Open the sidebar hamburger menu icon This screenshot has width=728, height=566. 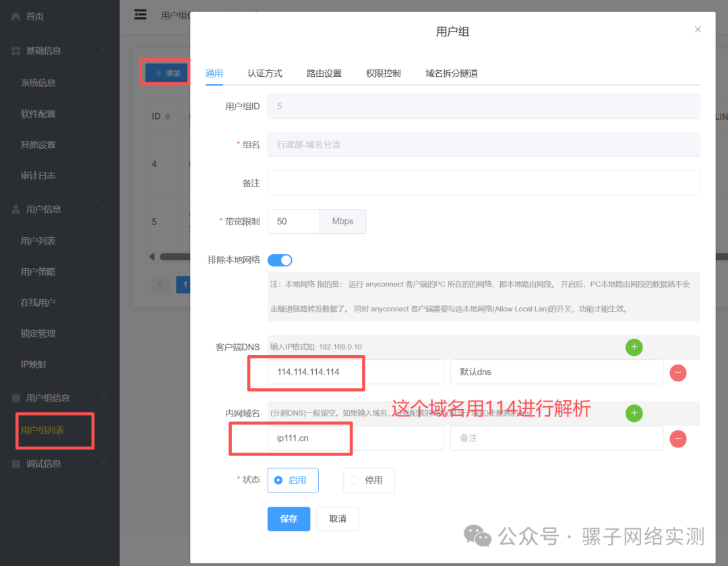point(140,14)
